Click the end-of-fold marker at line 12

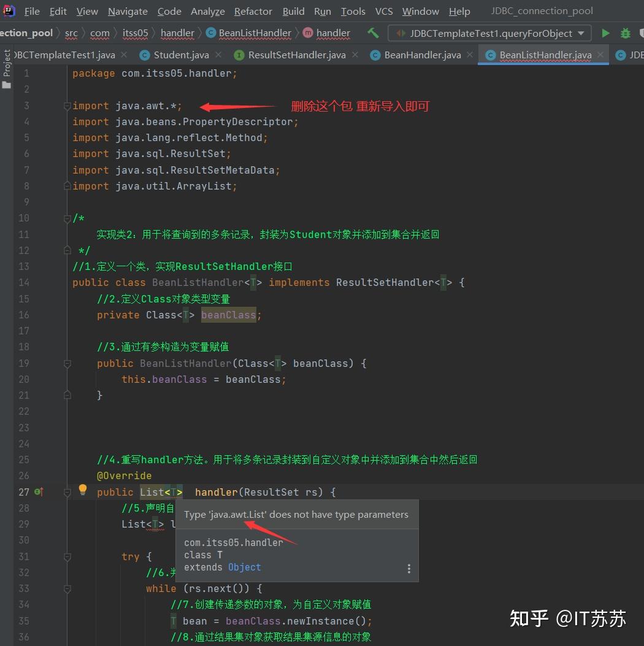(x=67, y=250)
